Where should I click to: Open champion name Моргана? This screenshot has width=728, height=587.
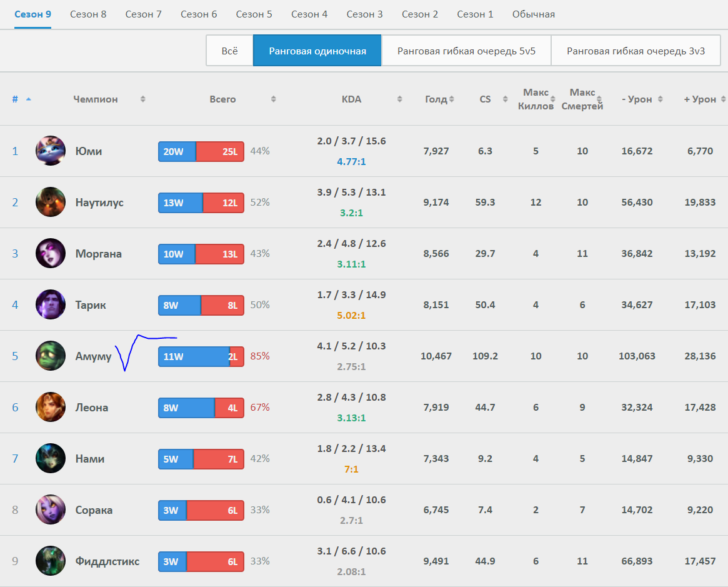[x=99, y=254]
